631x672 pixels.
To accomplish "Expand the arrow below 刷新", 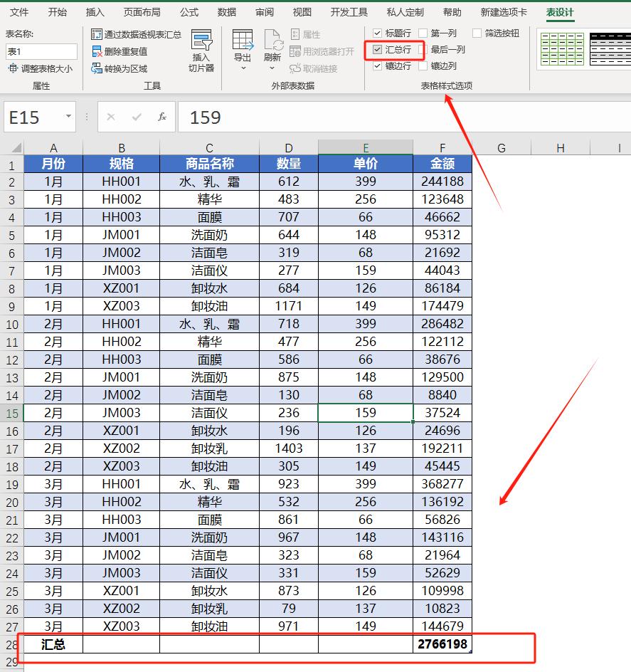I will click(x=272, y=68).
